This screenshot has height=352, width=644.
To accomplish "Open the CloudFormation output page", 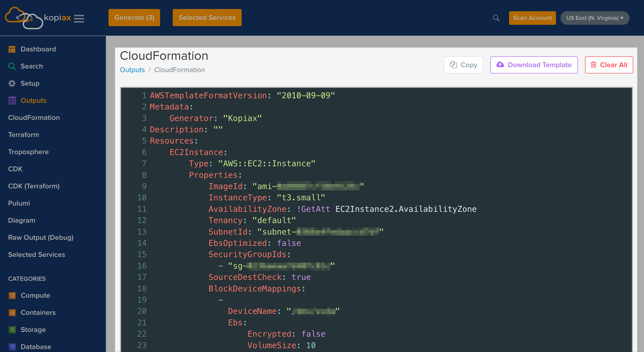I will pyautogui.click(x=34, y=118).
